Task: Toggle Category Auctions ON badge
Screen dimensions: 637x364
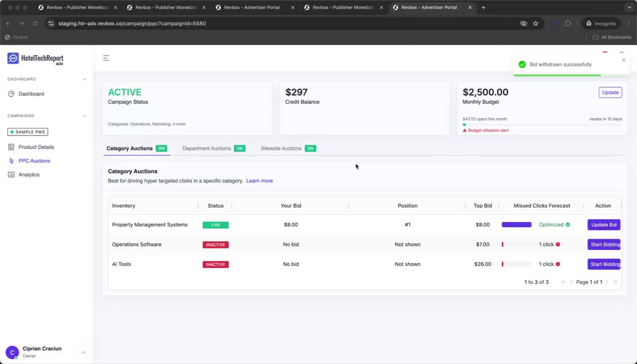Action: [x=161, y=148]
